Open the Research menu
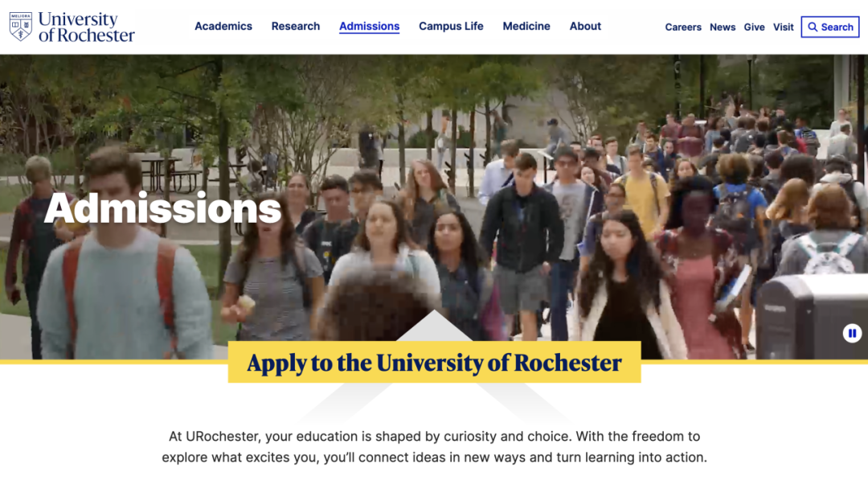 point(296,26)
